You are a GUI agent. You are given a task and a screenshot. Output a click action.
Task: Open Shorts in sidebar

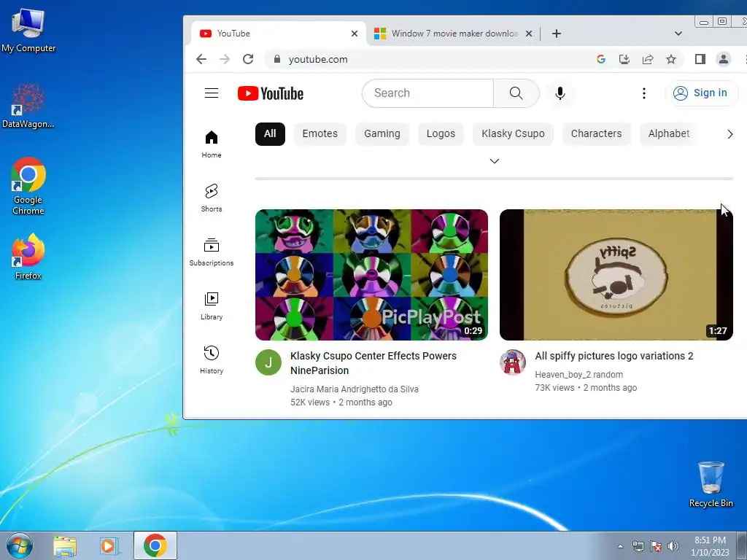tap(212, 198)
